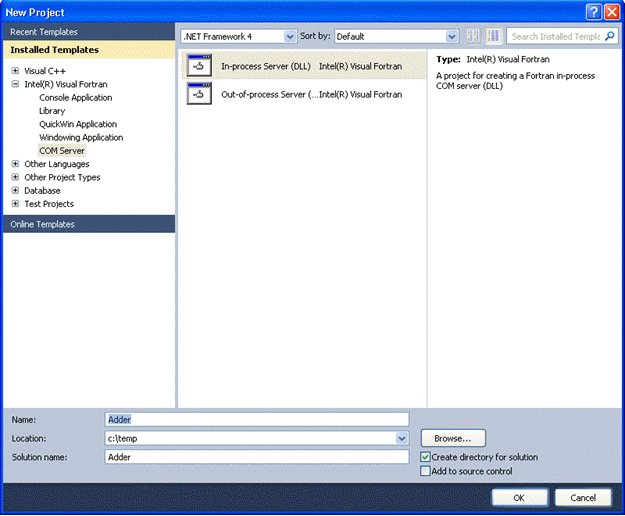
Task: Select Library template category
Action: click(x=52, y=111)
